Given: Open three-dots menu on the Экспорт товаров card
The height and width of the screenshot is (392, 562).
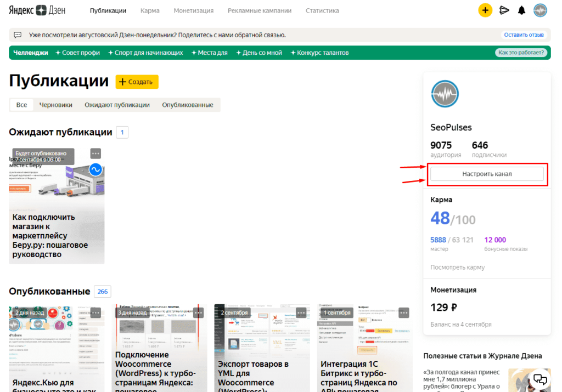Looking at the screenshot, I should [x=301, y=313].
